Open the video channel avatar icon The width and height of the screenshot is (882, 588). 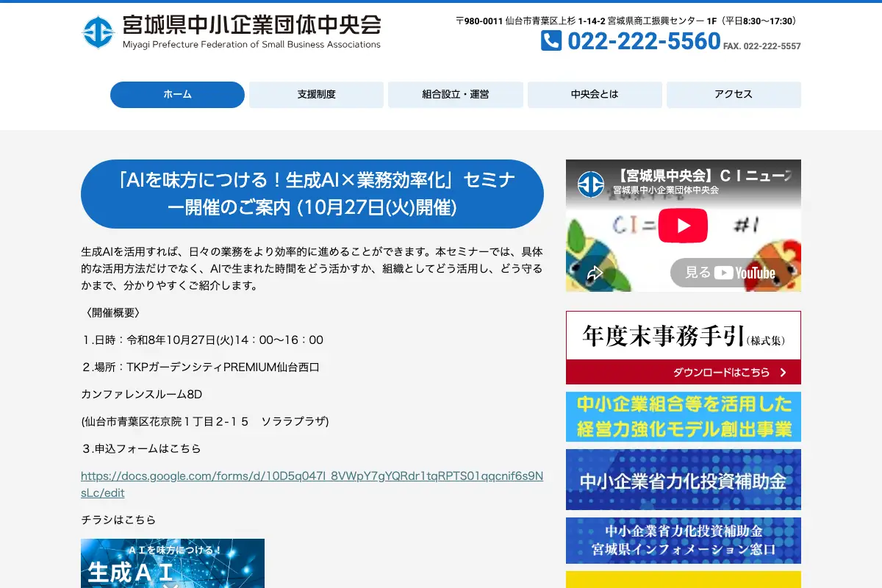590,184
